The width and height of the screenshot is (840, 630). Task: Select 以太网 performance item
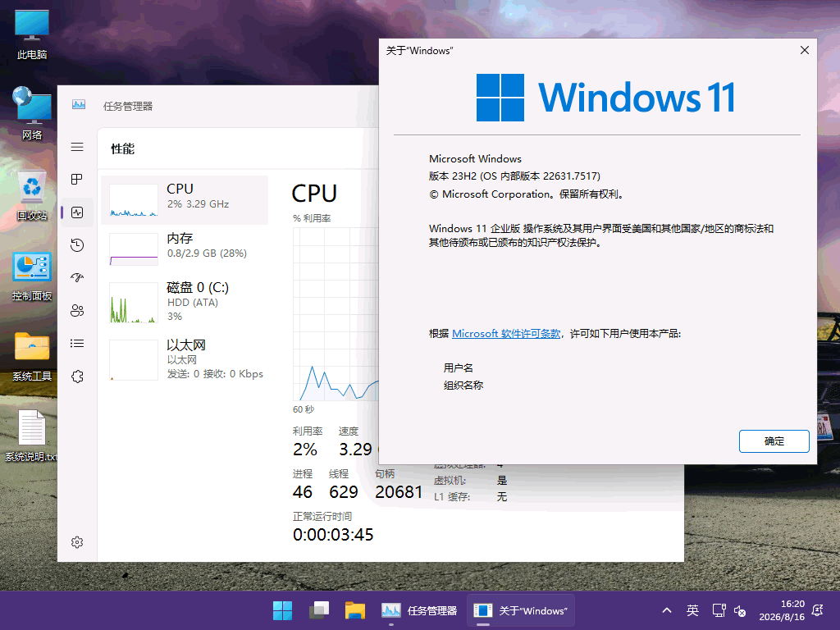(x=185, y=359)
